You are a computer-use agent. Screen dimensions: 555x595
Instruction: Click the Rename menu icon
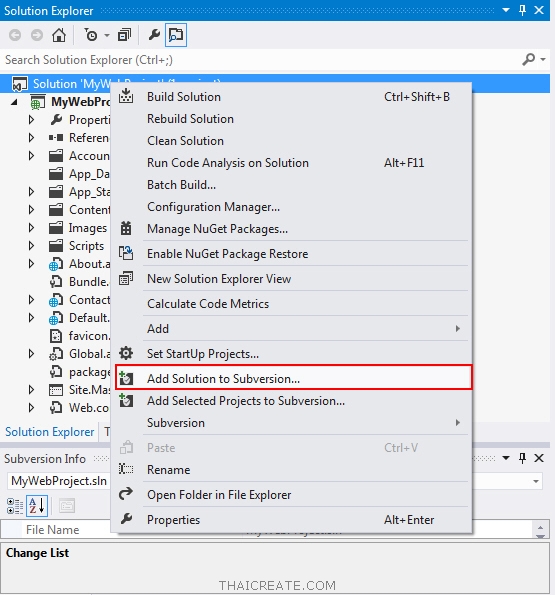126,469
